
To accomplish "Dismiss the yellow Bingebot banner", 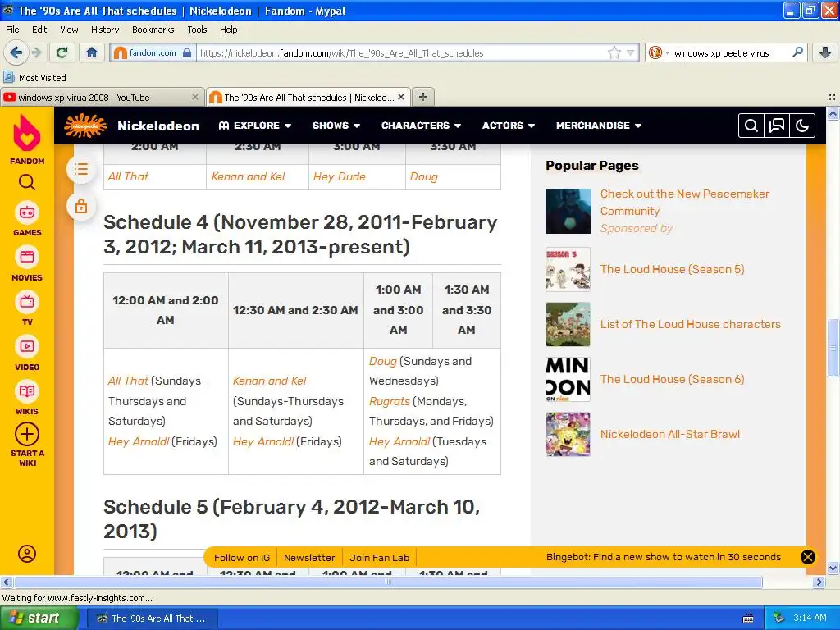I will 808,557.
